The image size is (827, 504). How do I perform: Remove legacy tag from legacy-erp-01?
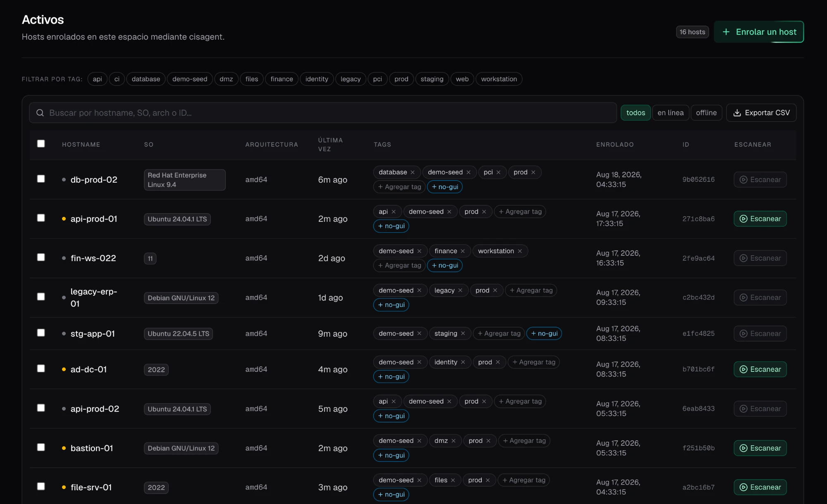click(x=460, y=290)
